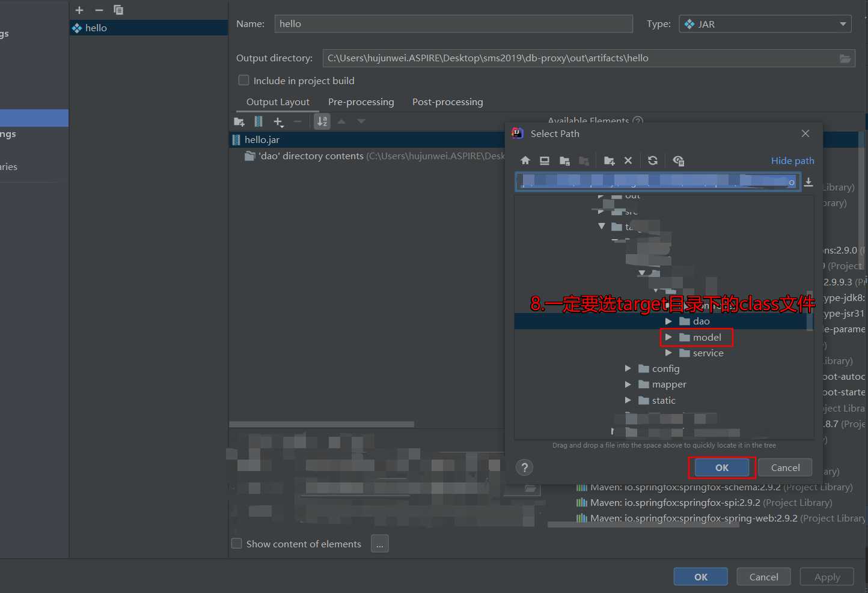Click the Hide path link
Image resolution: width=868 pixels, height=593 pixels.
click(x=792, y=160)
